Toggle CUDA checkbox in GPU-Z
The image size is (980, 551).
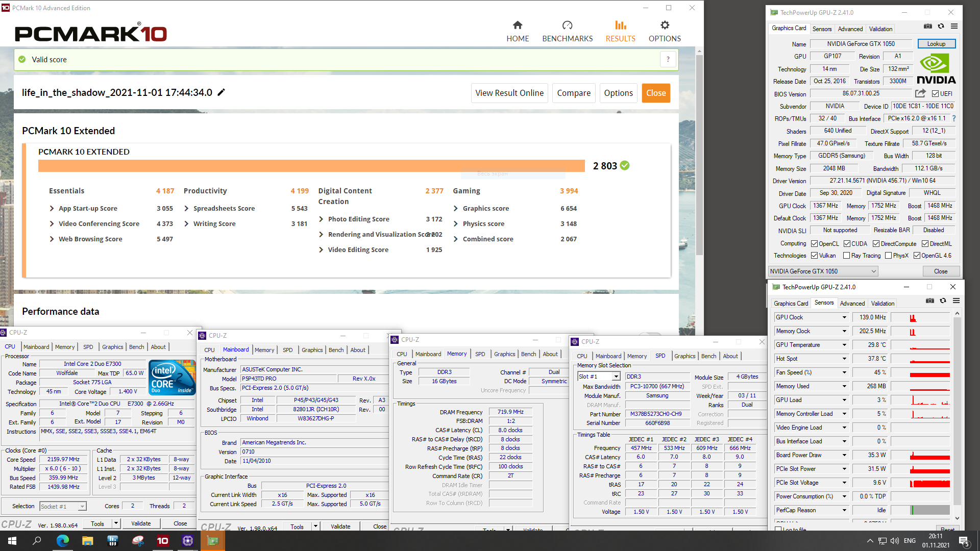(847, 244)
